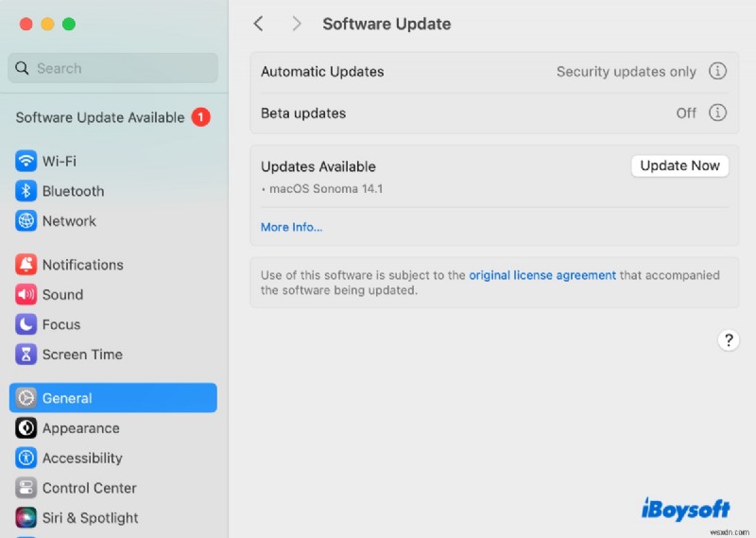756x538 pixels.
Task: Open the More Info link
Action: click(x=291, y=227)
